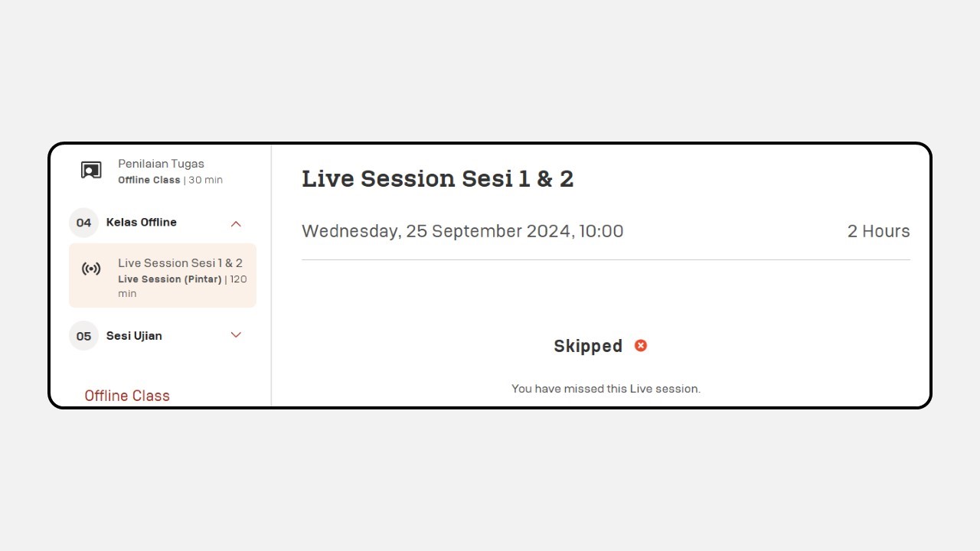Click the 05 section number badge

click(x=83, y=336)
